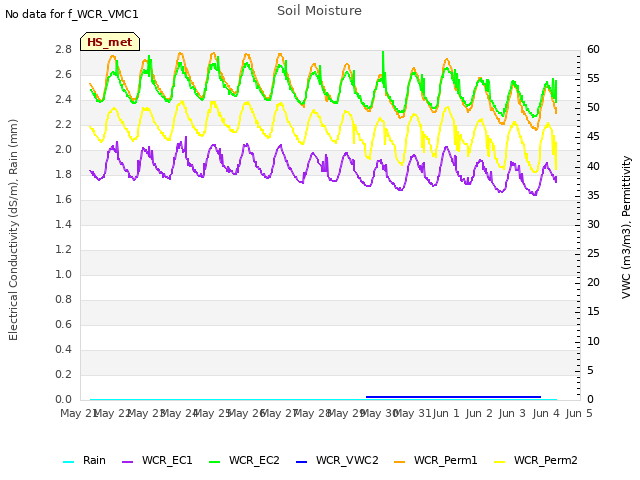Click the Jun 5 x-axis tick label
This screenshot has width=640, height=480.
pos(579,413)
